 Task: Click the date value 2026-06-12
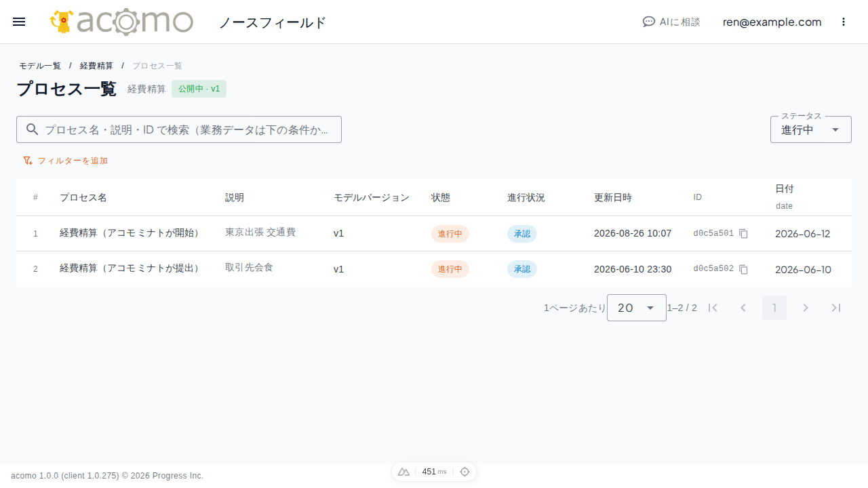(803, 234)
